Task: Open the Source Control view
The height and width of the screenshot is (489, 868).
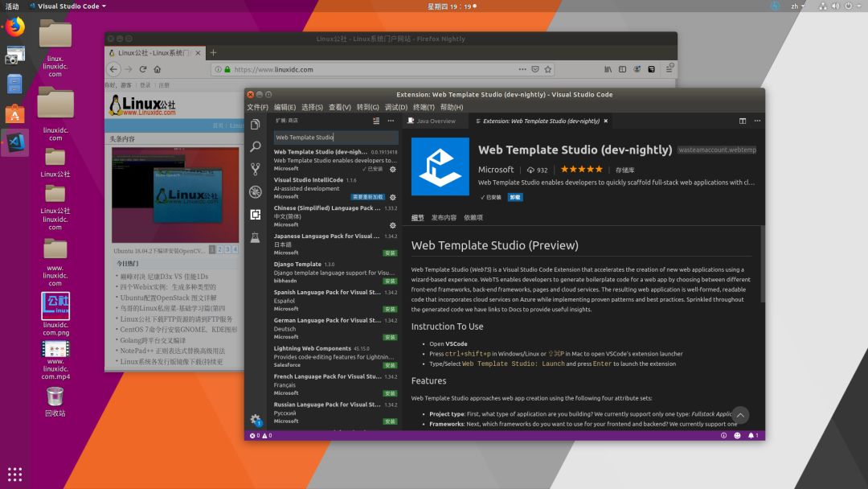Action: point(257,170)
